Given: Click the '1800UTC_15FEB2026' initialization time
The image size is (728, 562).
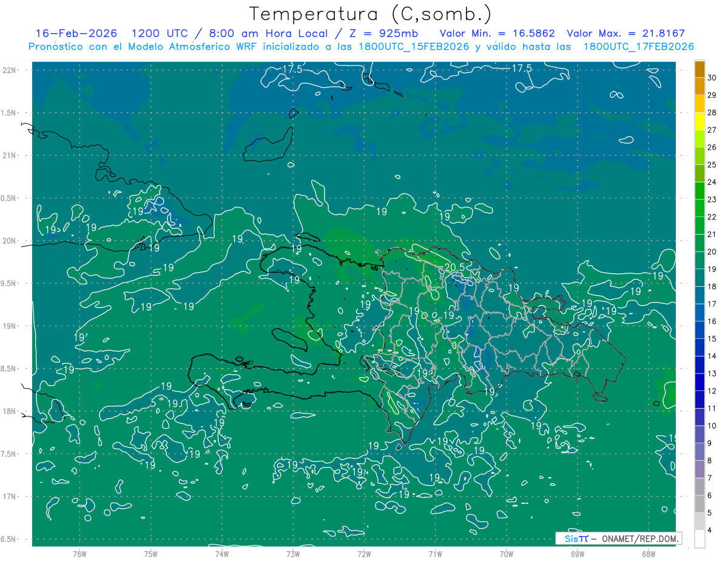Looking at the screenshot, I should [x=415, y=47].
